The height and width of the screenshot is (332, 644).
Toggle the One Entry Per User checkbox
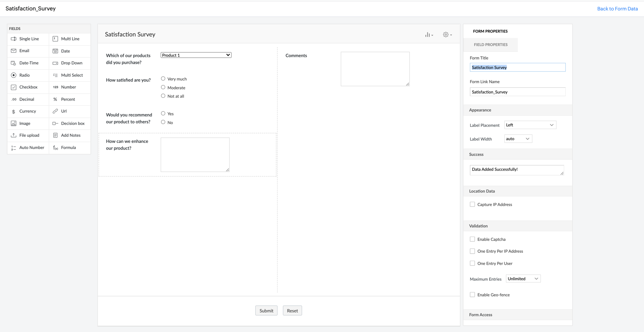pos(472,263)
